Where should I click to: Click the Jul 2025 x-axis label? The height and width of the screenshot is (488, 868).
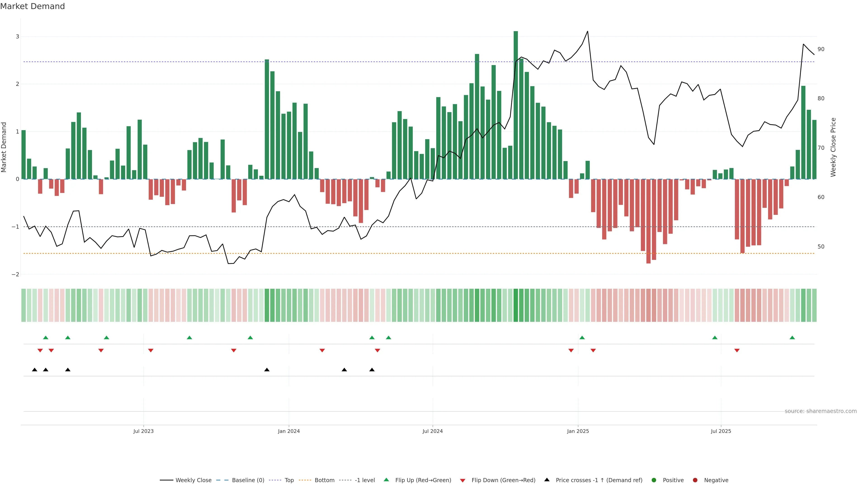click(721, 431)
